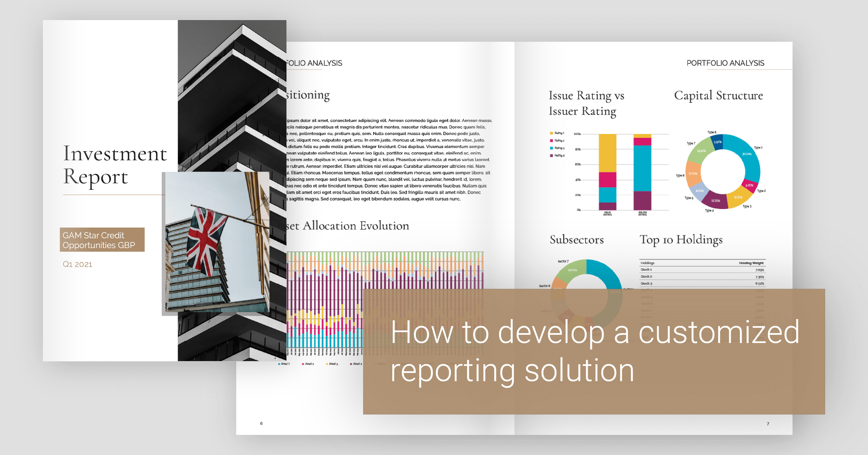
Task: Click the Investment Report cover title
Action: 115,165
